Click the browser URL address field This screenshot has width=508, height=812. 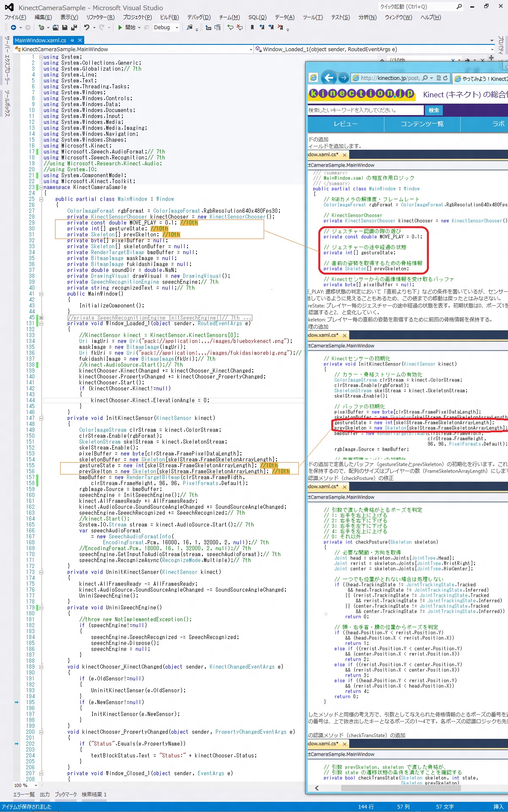tap(390, 78)
